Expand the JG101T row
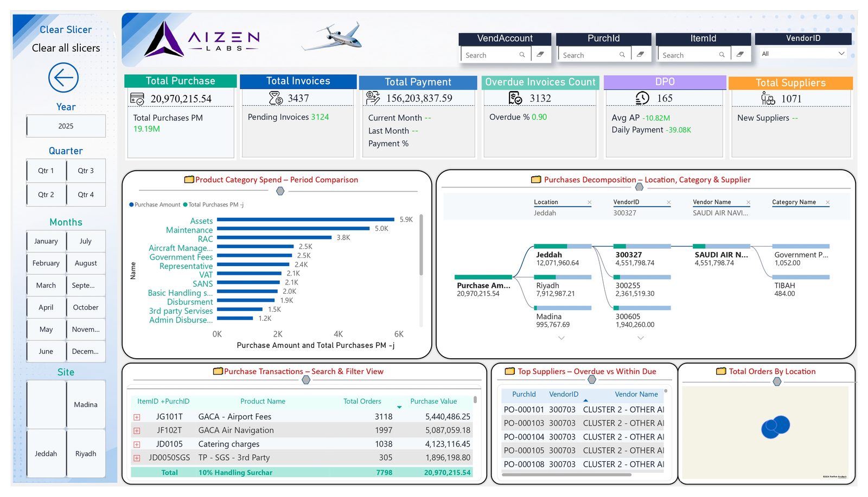Image resolution: width=868 pixels, height=497 pixels. click(x=137, y=417)
